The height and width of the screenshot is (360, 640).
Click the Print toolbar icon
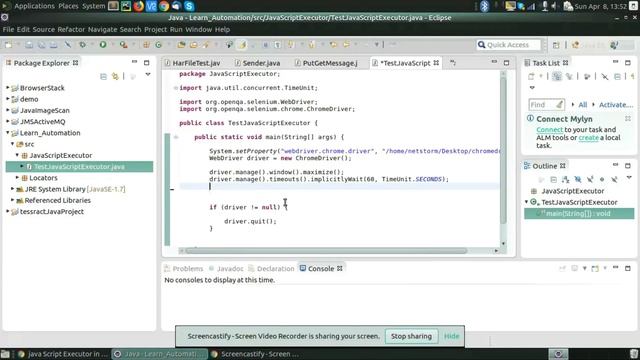pos(53,44)
